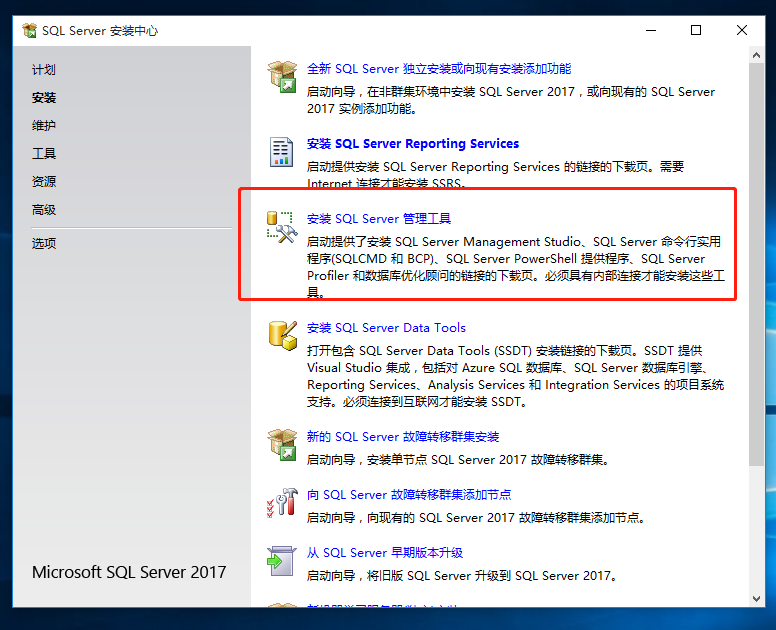Open 全新 SQL Server 独立安装 link

pos(439,68)
